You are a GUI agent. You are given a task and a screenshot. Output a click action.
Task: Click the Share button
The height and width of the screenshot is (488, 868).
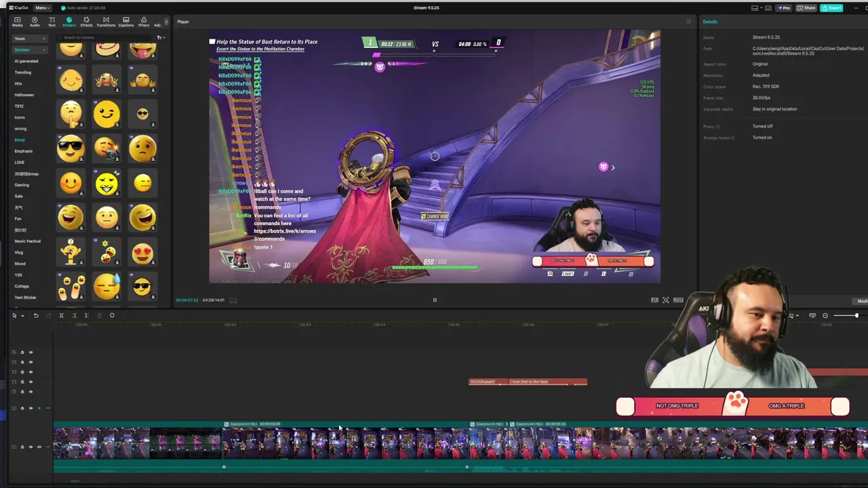[806, 7]
